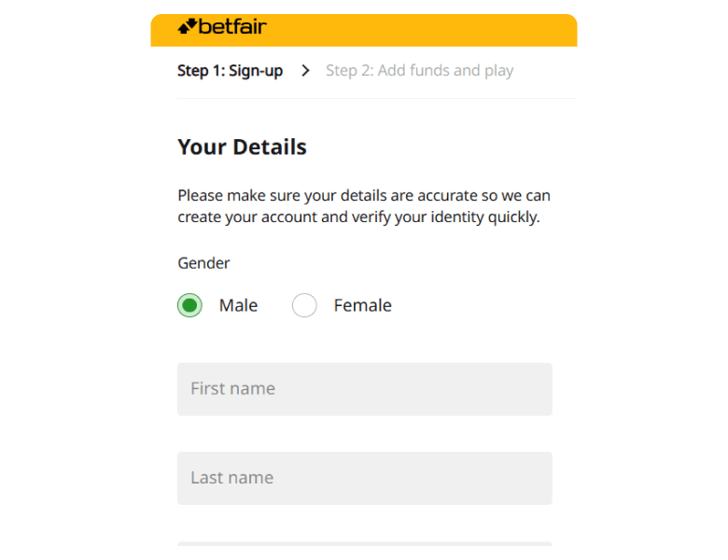Image resolution: width=728 pixels, height=560 pixels.
Task: Click the Your Details heading
Action: [x=242, y=147]
